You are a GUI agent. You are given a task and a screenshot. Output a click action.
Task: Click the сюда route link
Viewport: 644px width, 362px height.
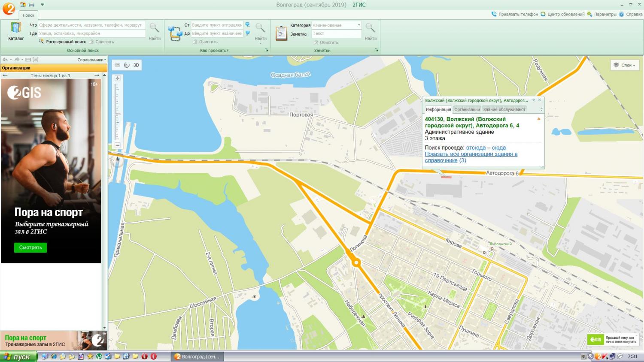pos(499,148)
